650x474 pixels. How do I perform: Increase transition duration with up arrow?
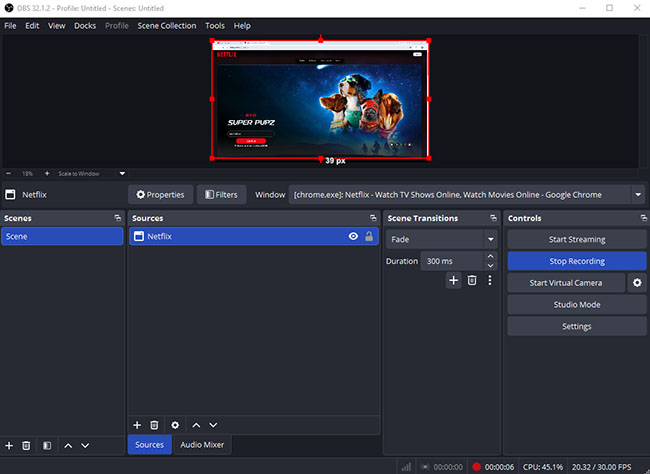(x=490, y=256)
